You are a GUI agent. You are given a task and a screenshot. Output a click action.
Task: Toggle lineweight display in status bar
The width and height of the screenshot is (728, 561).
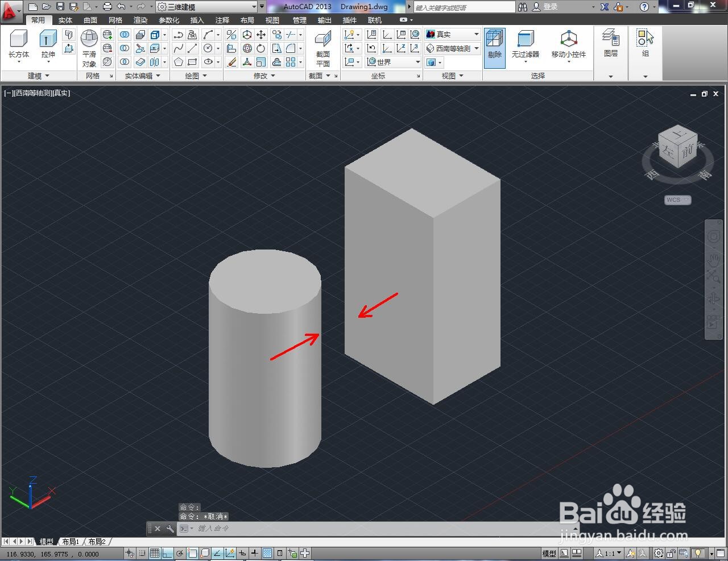point(255,553)
